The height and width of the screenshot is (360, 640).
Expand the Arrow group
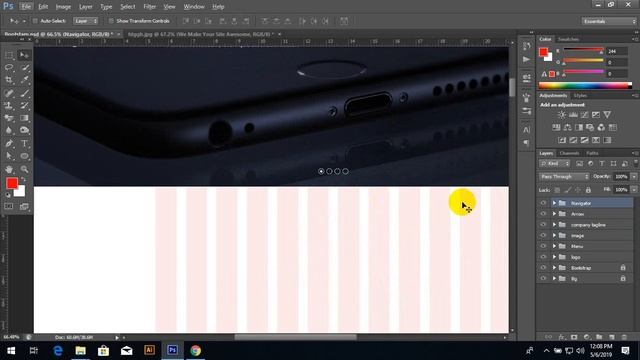click(x=554, y=214)
